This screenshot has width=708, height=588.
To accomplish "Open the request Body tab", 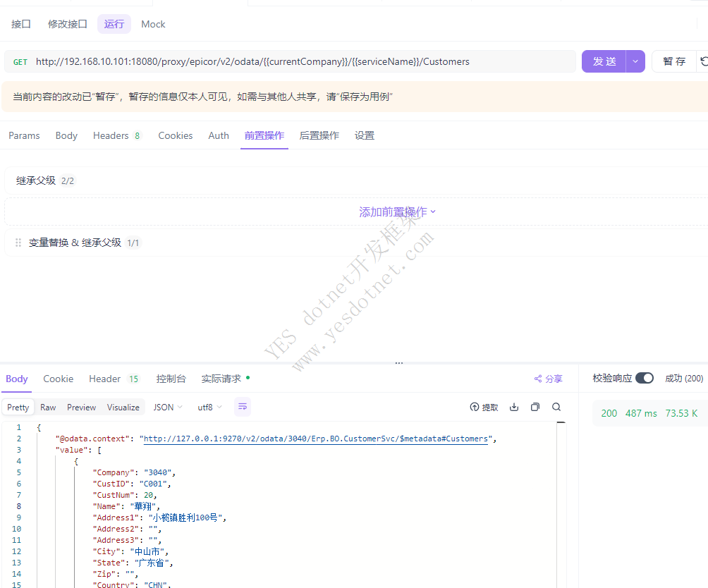I will (66, 136).
